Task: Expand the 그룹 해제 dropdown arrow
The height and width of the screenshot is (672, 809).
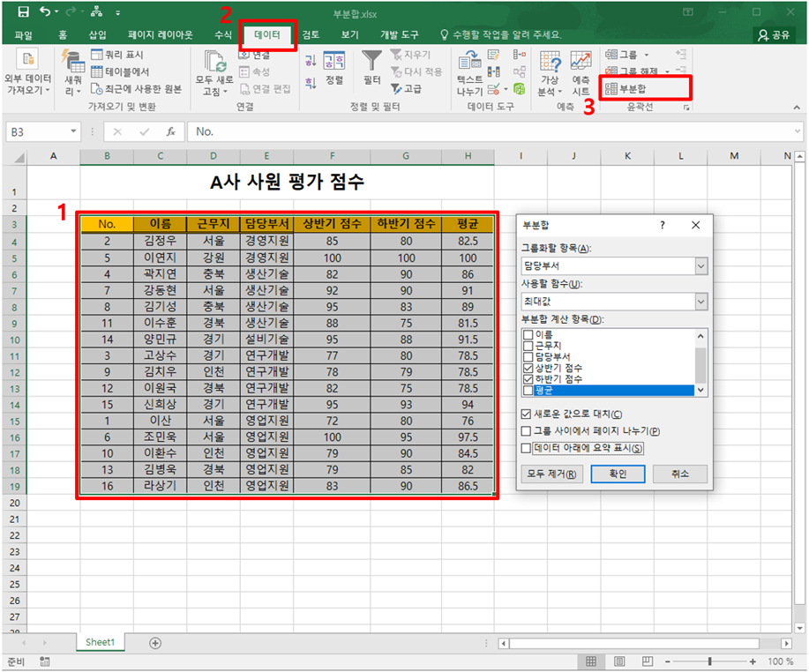Action: tap(667, 71)
